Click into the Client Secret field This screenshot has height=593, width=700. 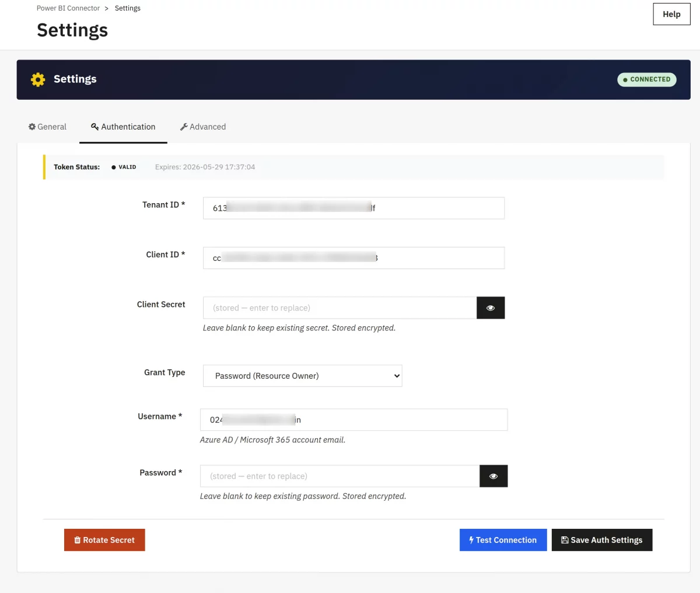coord(339,308)
